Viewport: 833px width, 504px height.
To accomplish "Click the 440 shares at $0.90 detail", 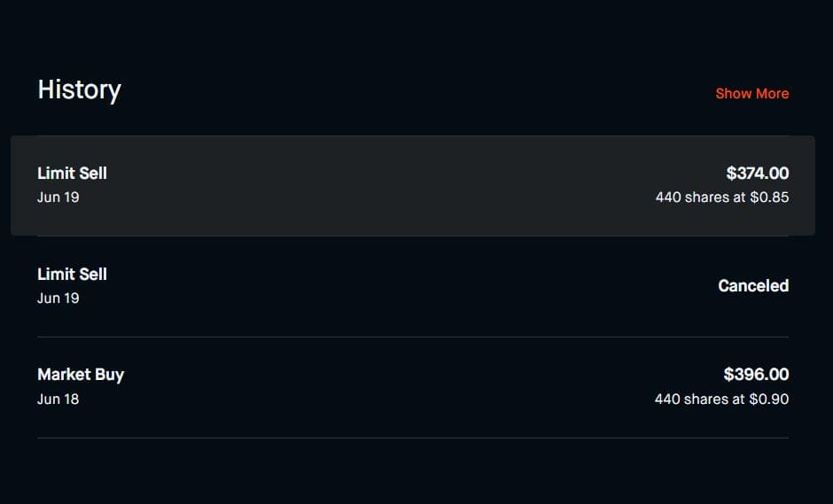I will (x=721, y=399).
